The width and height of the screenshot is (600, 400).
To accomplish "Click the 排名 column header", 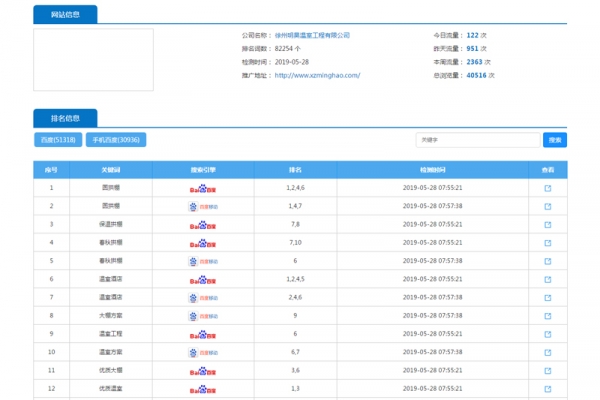I will click(295, 170).
